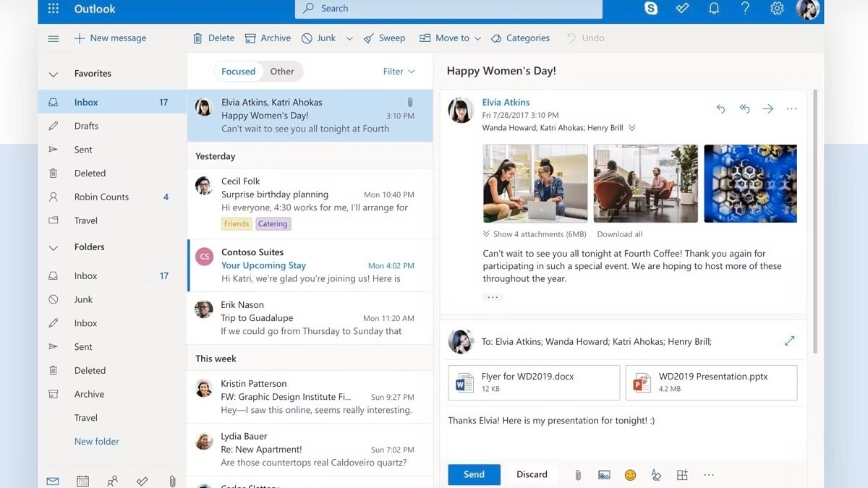Image resolution: width=868 pixels, height=488 pixels.
Task: Select the Catering tag on Cecil's email
Action: click(x=273, y=223)
